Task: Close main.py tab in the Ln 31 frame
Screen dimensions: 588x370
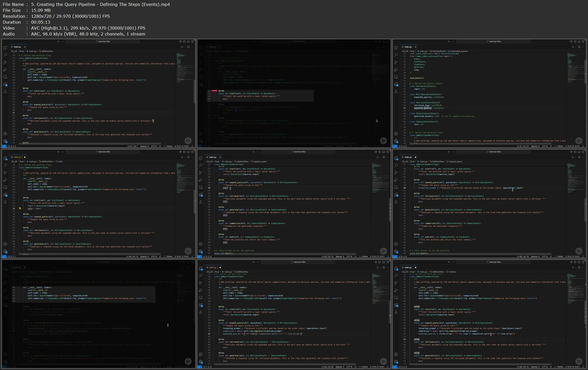Action: (x=415, y=47)
